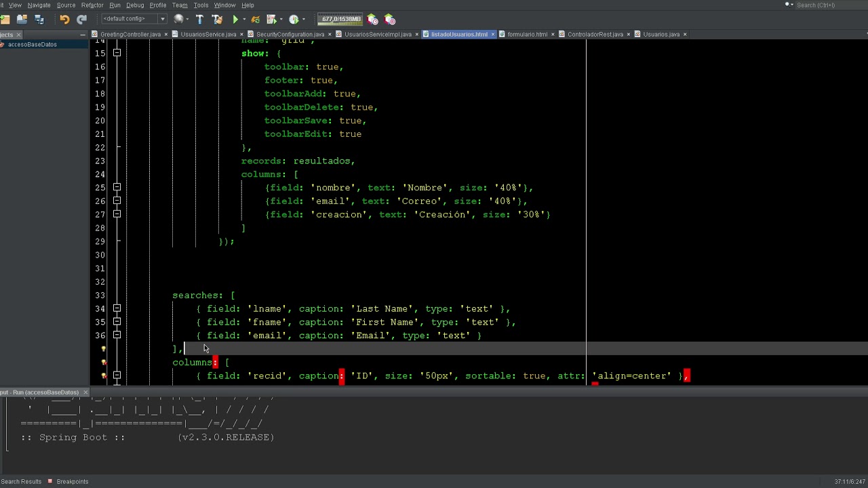Expand the Run Project dropdown arrow

pyautogui.click(x=244, y=20)
